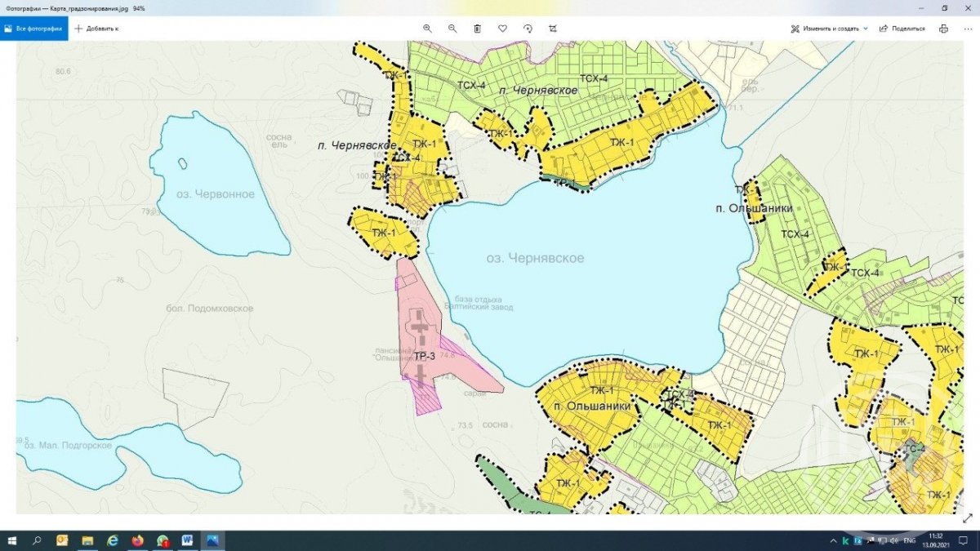Open the network icon in the tray
The image size is (980, 551).
(882, 540)
